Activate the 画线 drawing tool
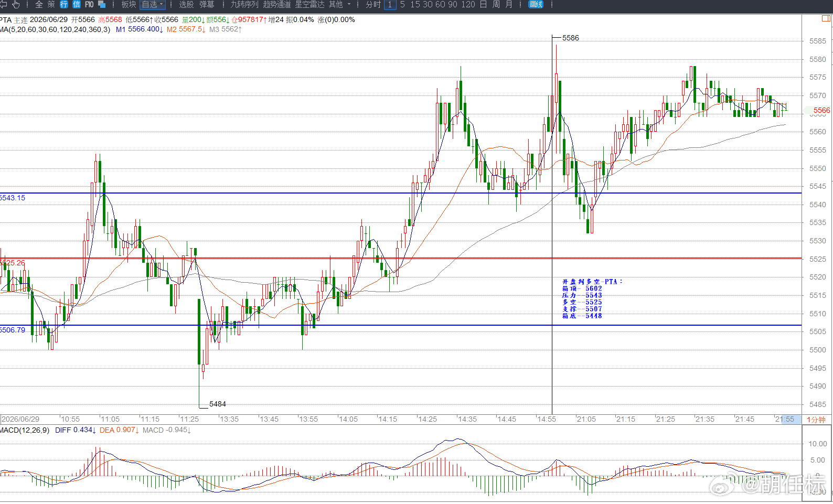 (x=536, y=5)
